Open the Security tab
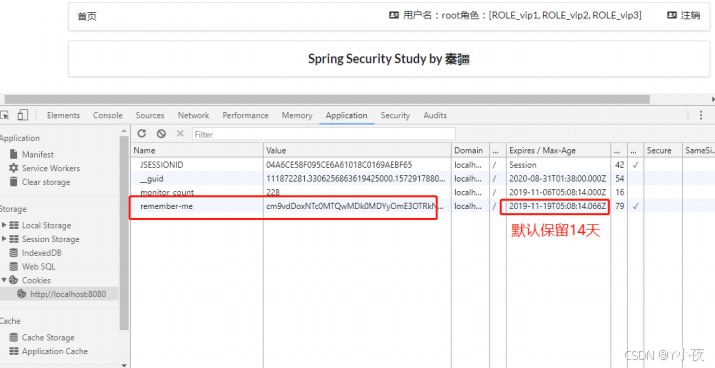This screenshot has height=368, width=715. click(395, 115)
